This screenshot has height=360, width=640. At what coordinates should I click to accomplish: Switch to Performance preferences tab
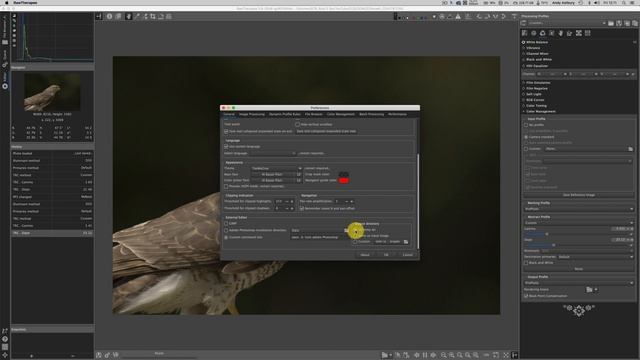pyautogui.click(x=397, y=114)
